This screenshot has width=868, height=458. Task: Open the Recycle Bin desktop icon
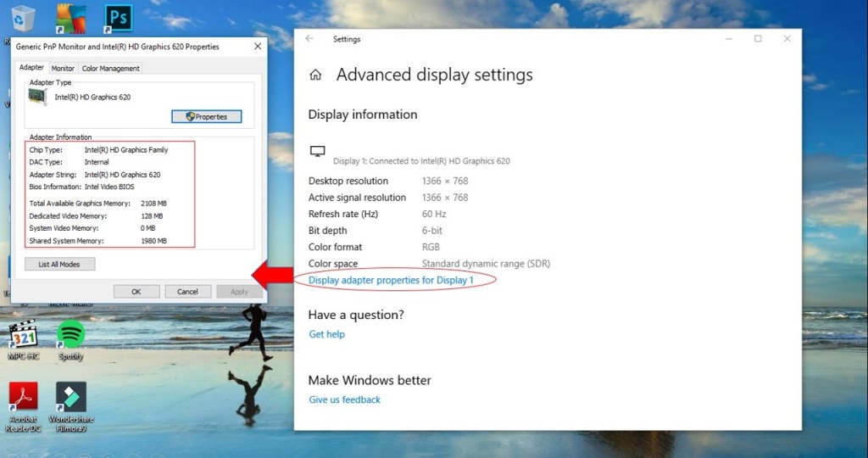coord(23,17)
